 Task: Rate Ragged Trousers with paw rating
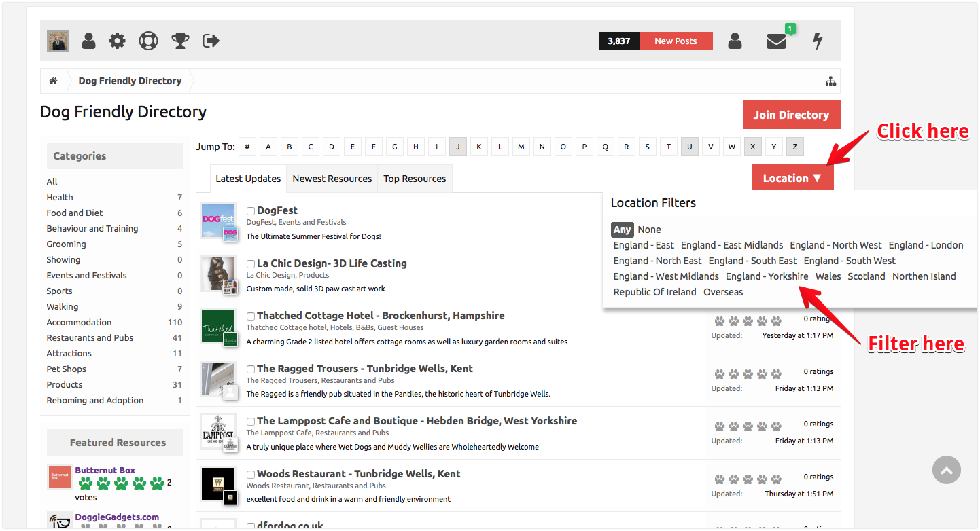click(x=748, y=373)
